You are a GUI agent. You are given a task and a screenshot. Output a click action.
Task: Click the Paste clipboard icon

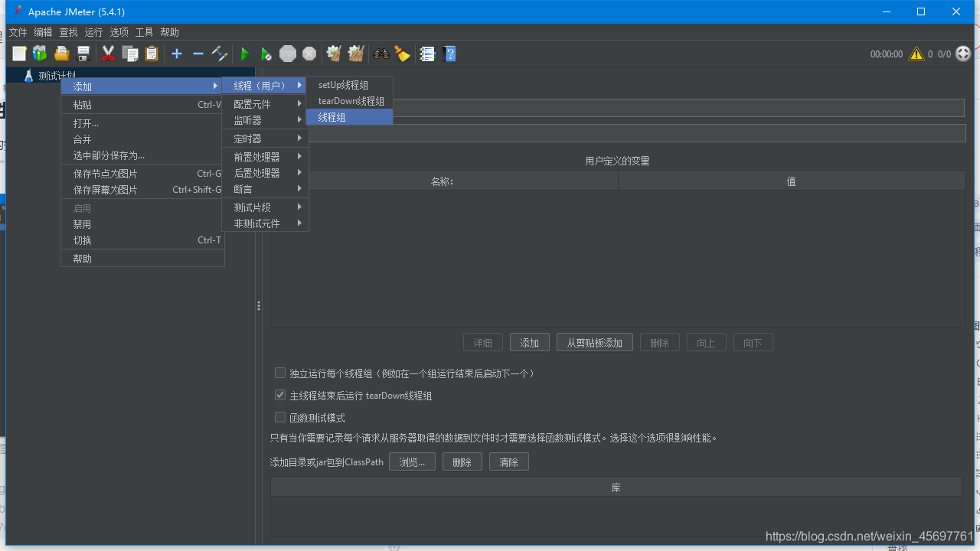(x=152, y=54)
